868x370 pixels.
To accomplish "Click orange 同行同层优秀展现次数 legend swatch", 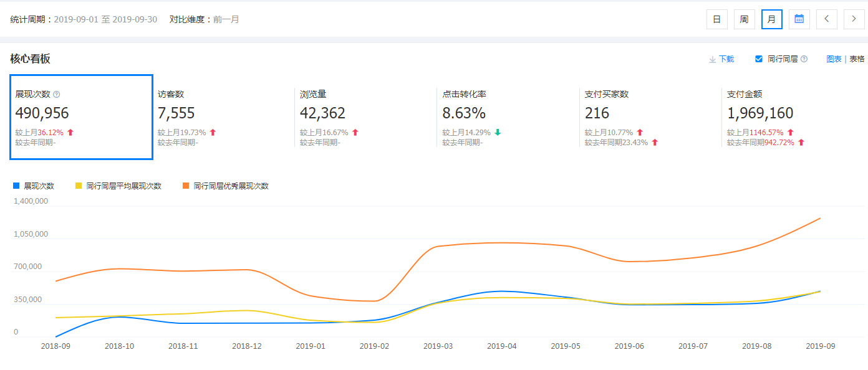I will (186, 186).
